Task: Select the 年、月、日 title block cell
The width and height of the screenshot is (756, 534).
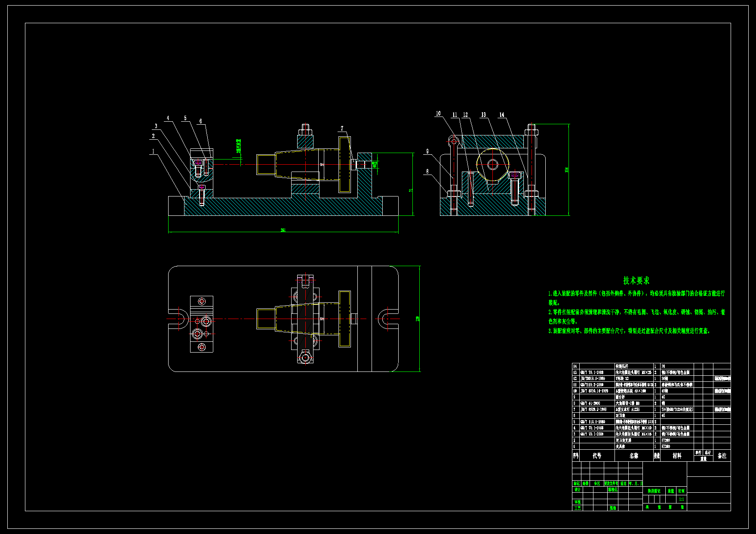Action: [636, 484]
